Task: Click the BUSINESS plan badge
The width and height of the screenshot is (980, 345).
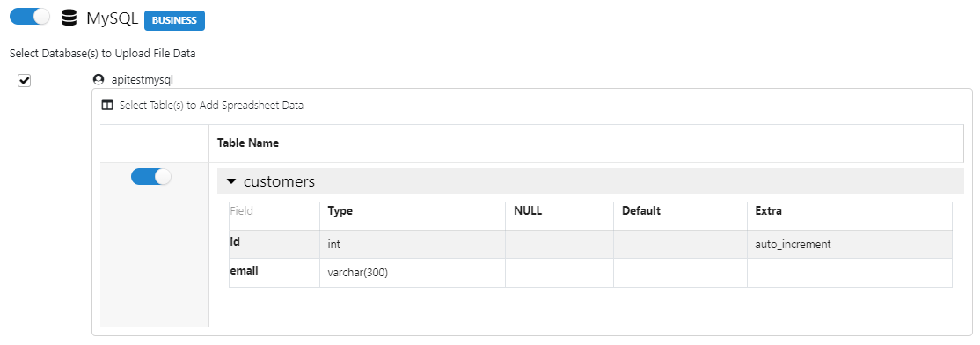Action: (x=174, y=20)
